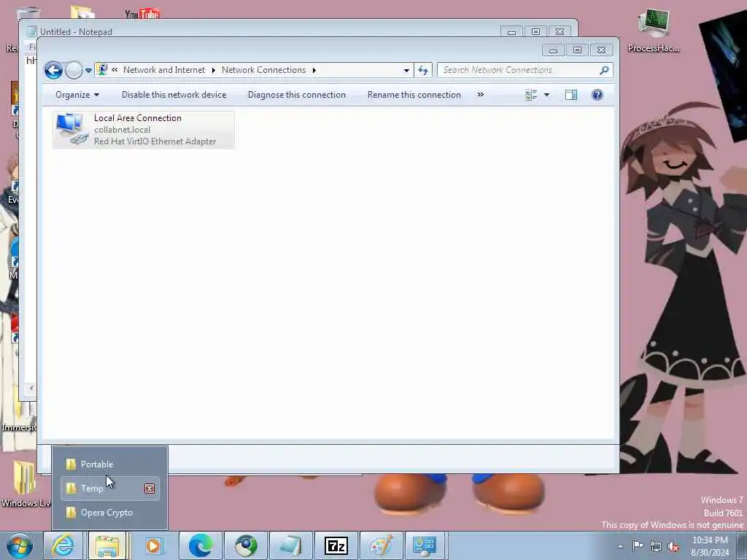Viewport: 747px width, 560px height.
Task: Select the Local Area Connection adapter icon
Action: (x=72, y=129)
